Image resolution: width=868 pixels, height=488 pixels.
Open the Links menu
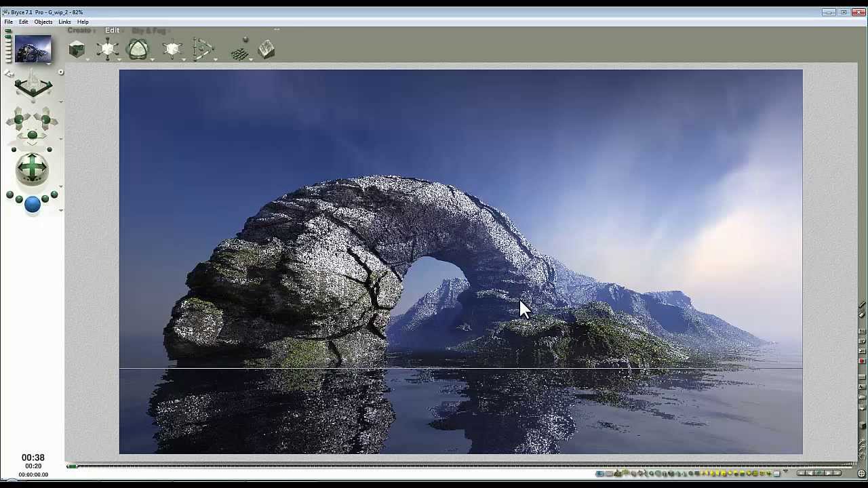pos(64,22)
